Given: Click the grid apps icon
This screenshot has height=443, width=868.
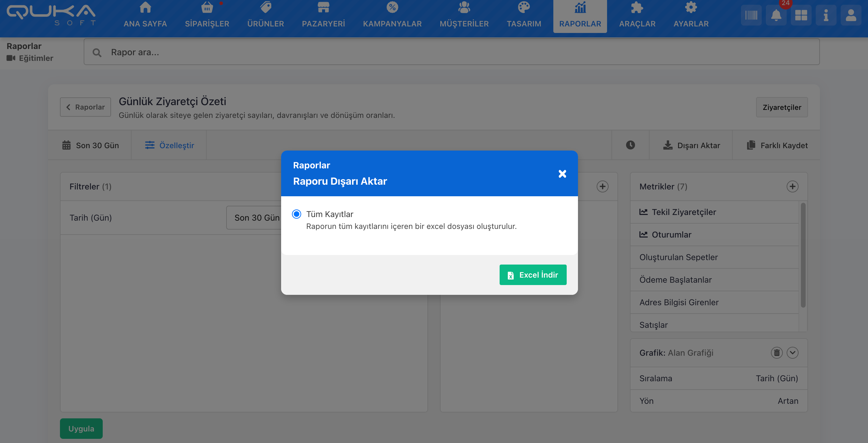Looking at the screenshot, I should tap(801, 15).
